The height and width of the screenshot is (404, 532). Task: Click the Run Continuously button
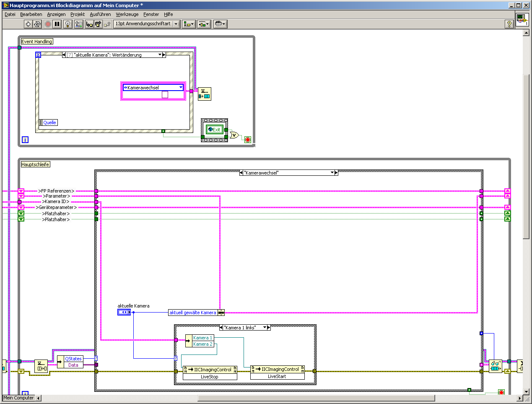tap(37, 24)
